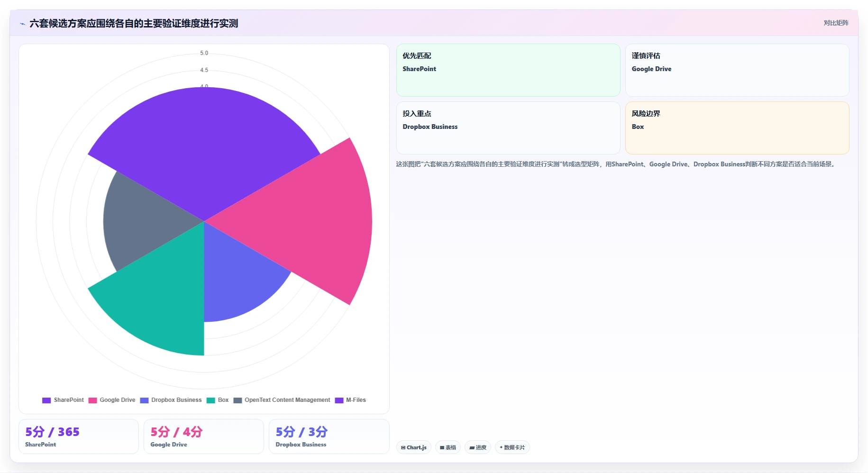
Task: Click the title 六套候选方案应围绕各自的主要验证维度进行实测
Action: [134, 24]
